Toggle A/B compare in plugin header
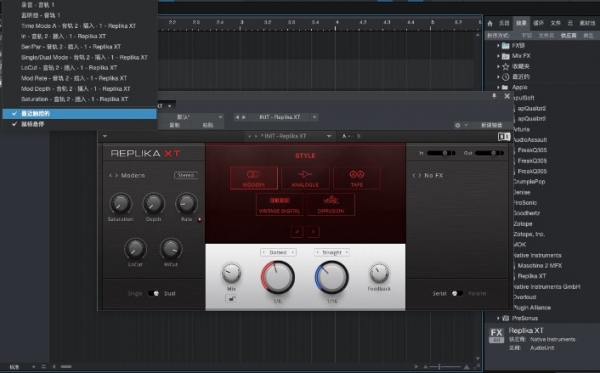The height and width of the screenshot is (373, 600). (351, 136)
